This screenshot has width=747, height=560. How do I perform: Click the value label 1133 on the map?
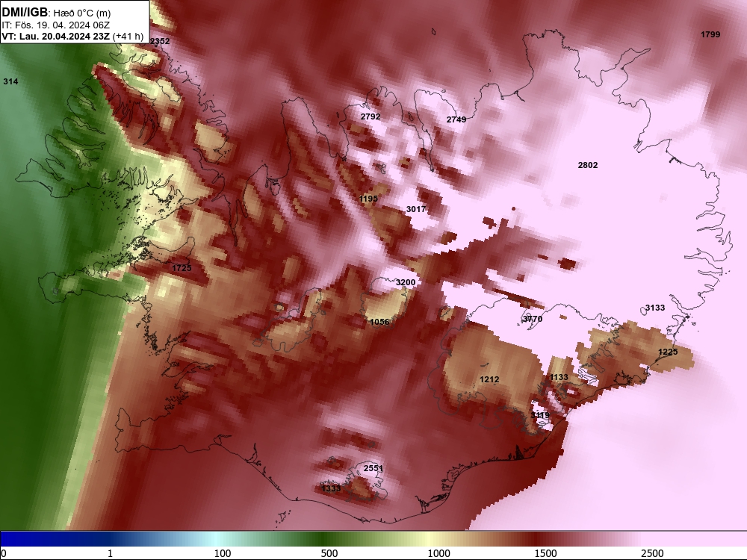pos(559,377)
